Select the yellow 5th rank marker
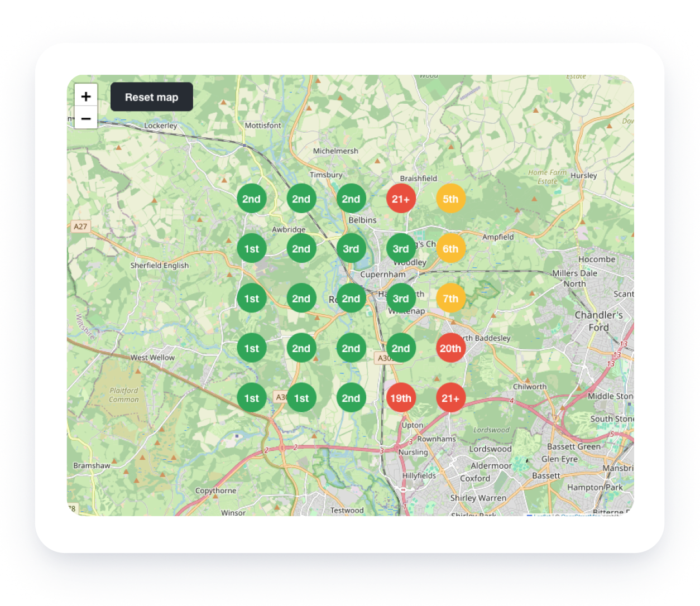700x606 pixels. pyautogui.click(x=450, y=199)
